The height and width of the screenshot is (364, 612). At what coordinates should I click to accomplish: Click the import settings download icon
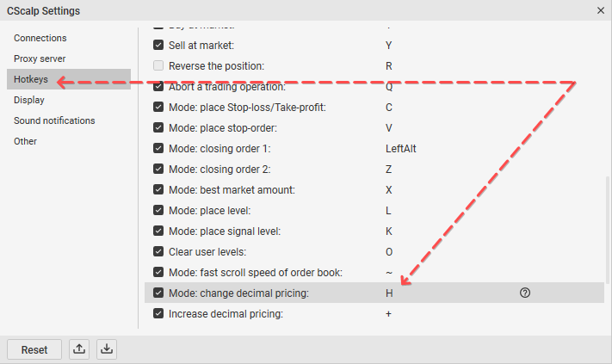107,349
